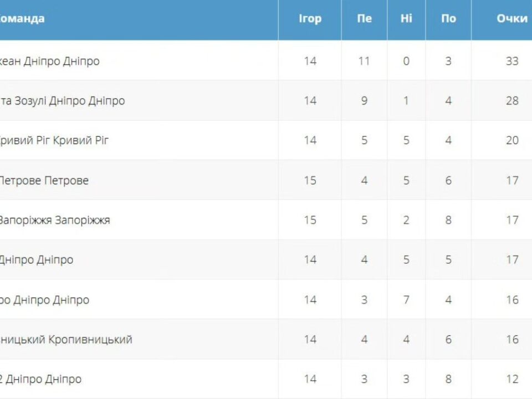Click the 28 points cell
The image size is (532, 399).
point(511,101)
